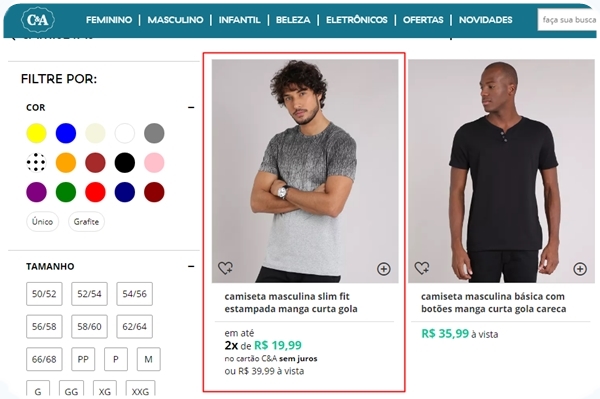The width and height of the screenshot is (600, 399).
Task: Add slim fit shirt to favorites
Action: [x=225, y=268]
